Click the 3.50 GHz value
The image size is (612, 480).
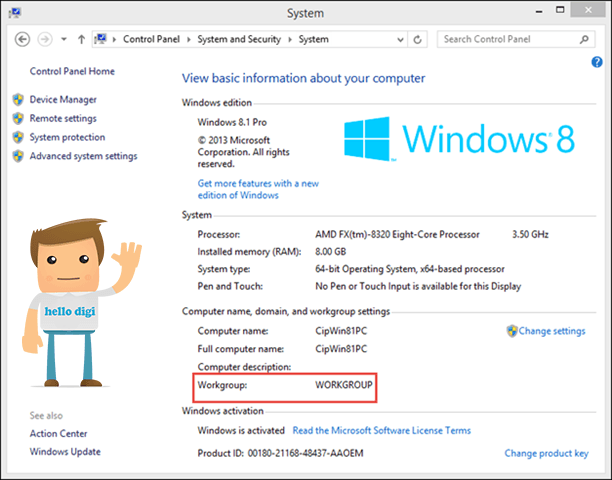click(x=530, y=235)
